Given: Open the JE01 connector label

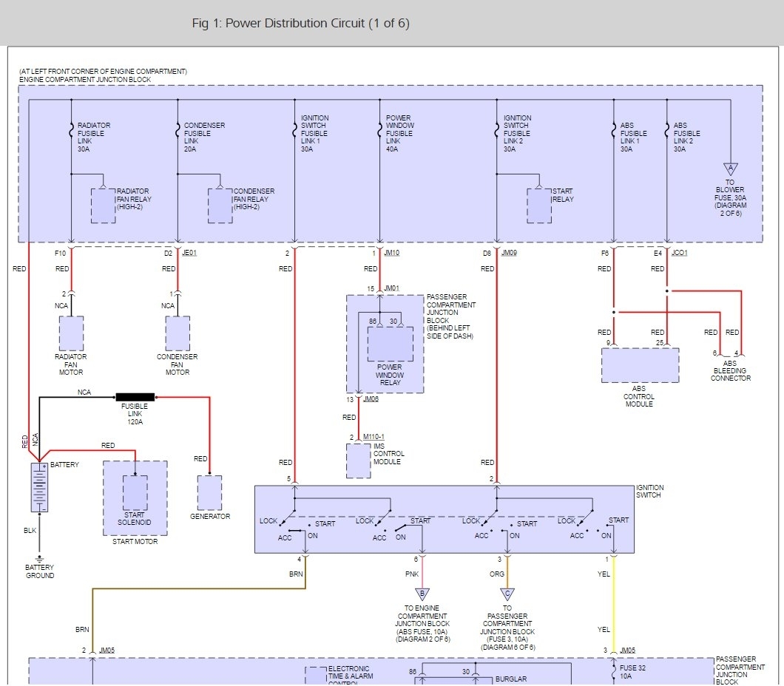Looking at the screenshot, I should point(189,253).
